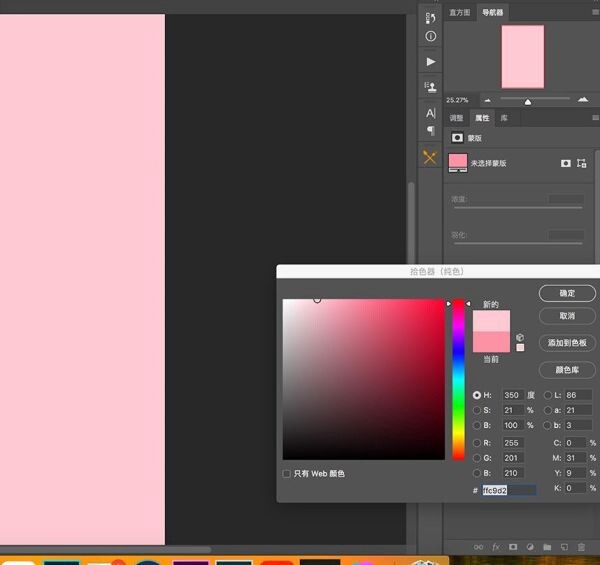The height and width of the screenshot is (565, 600).
Task: Select the G green radio button
Action: click(477, 458)
